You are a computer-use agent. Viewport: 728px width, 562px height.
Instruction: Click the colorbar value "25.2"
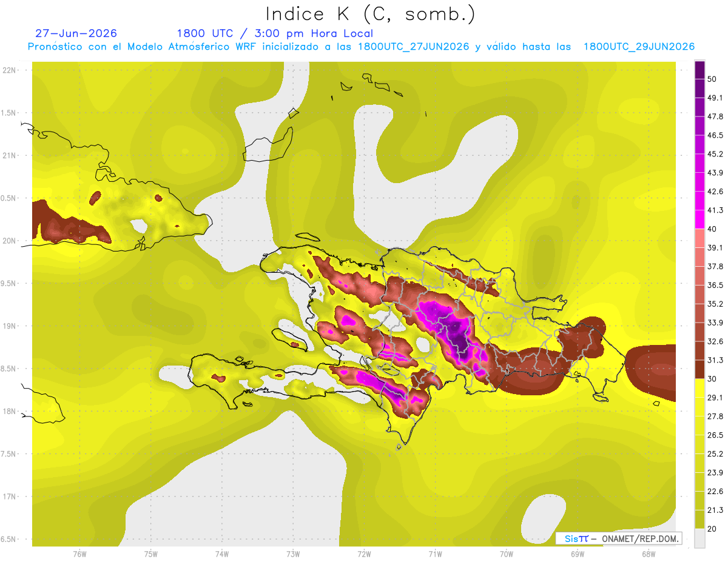tap(716, 454)
